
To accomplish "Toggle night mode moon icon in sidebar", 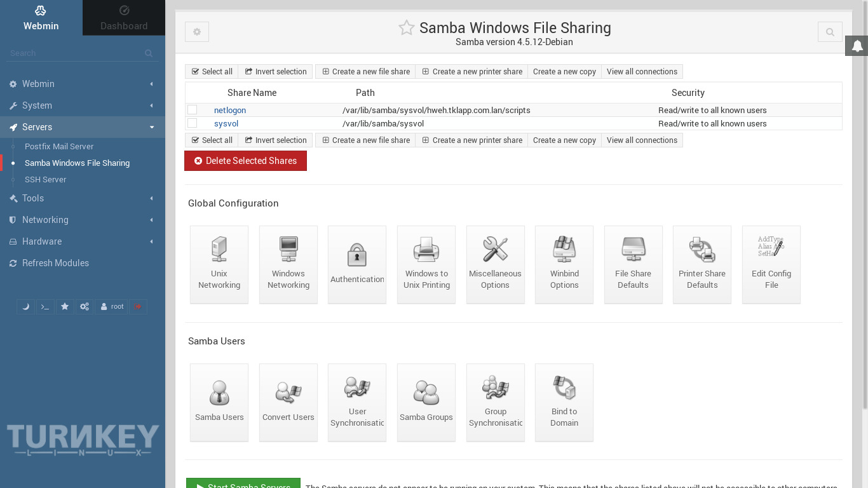I will 25,307.
